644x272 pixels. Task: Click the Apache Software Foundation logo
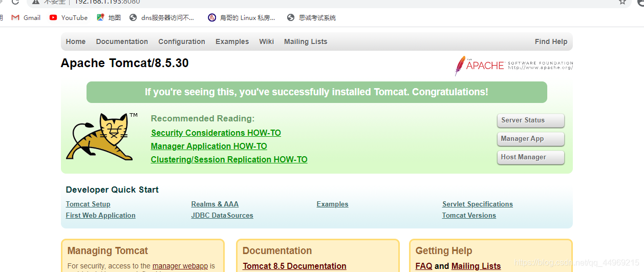[513, 66]
